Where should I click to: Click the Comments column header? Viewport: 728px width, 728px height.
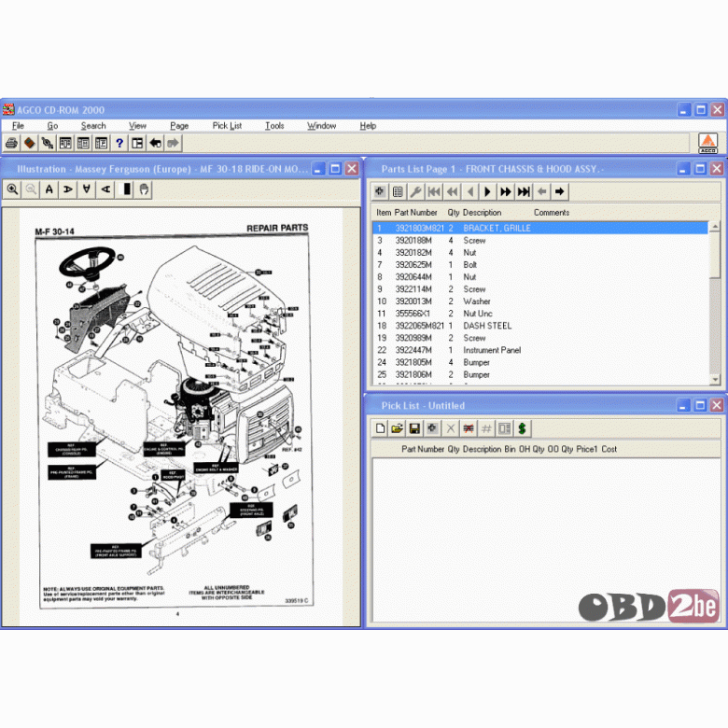coord(552,212)
